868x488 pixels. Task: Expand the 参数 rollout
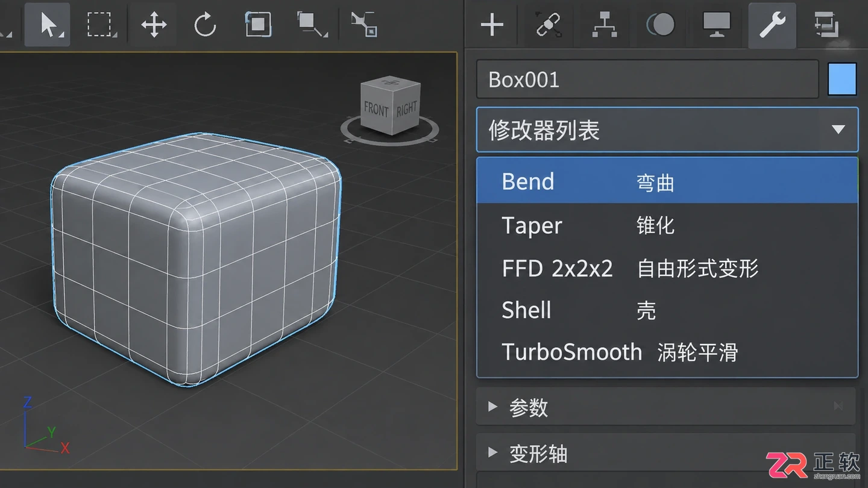(x=665, y=407)
